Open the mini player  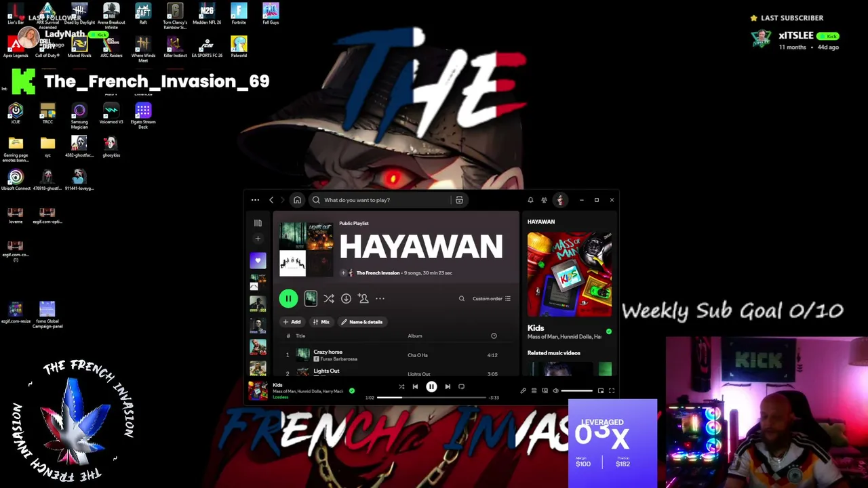(600, 390)
